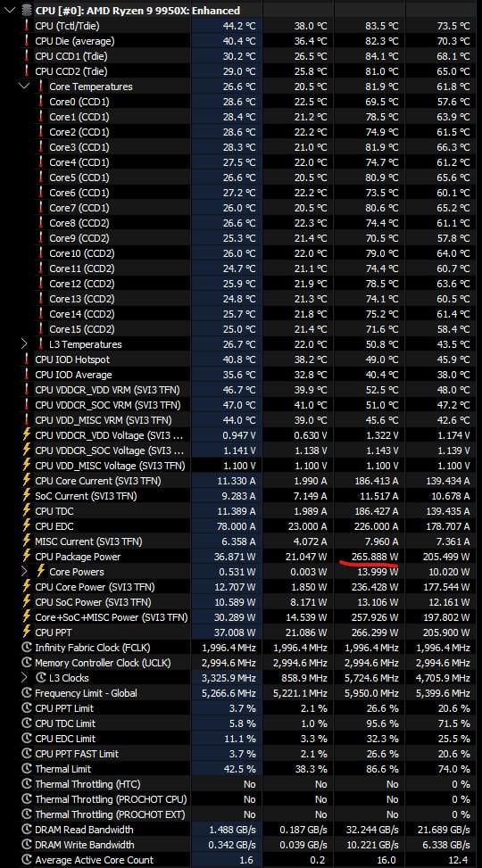
Task: Select the CPU (Tctl/Tdie) sensor label
Action: [x=67, y=26]
